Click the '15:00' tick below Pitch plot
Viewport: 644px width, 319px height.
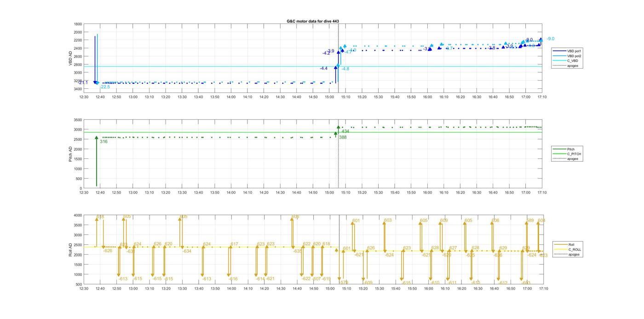click(329, 193)
